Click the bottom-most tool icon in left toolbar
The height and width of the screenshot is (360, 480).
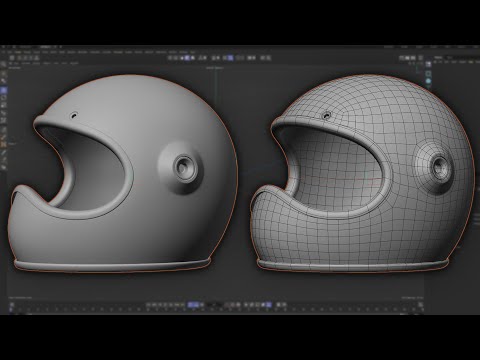tap(3, 168)
